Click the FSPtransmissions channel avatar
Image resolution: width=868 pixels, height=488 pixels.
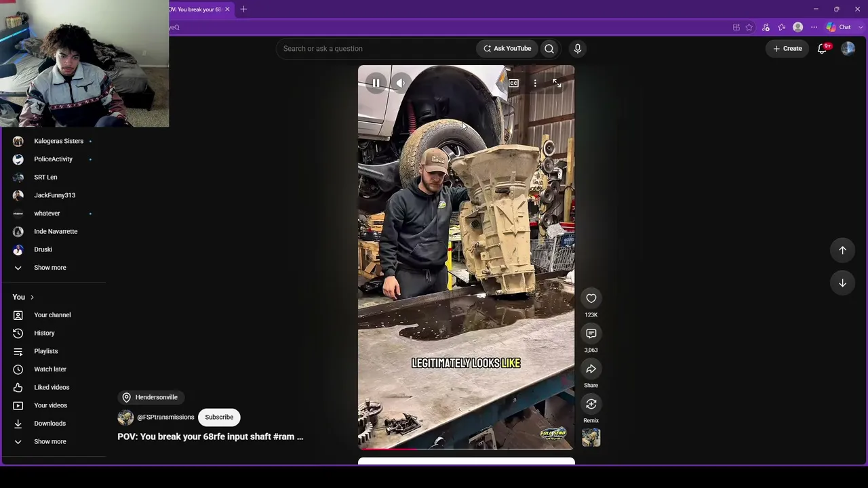125,418
